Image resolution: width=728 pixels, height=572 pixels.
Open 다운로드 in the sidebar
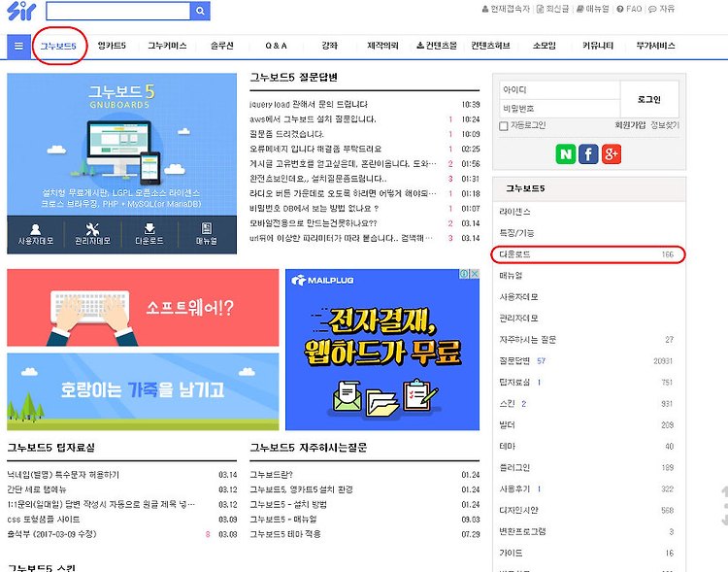click(588, 254)
